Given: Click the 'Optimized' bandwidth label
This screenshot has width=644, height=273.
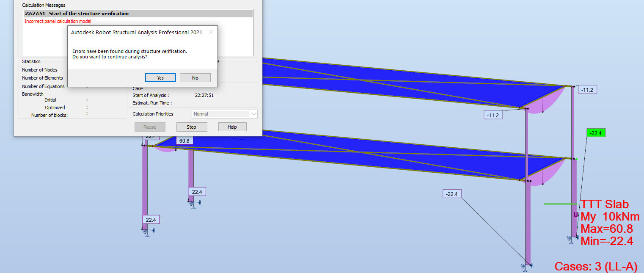Looking at the screenshot, I should click(55, 108).
